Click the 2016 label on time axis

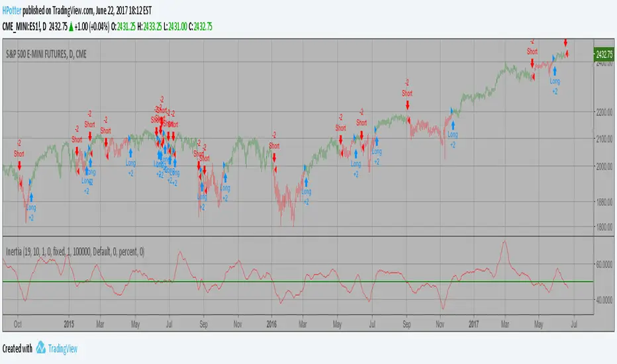(x=271, y=324)
